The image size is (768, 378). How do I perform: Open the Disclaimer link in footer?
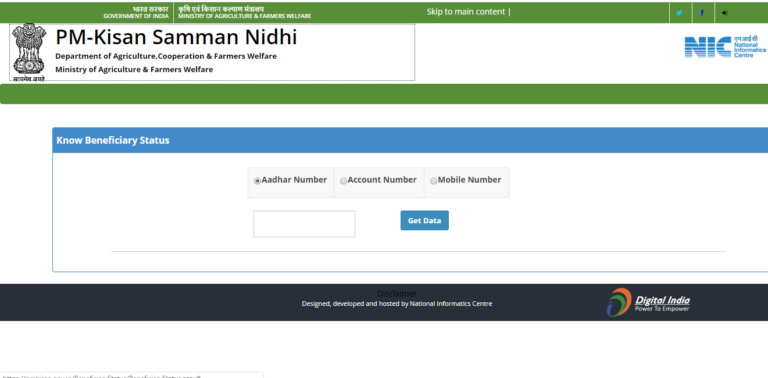pos(397,294)
